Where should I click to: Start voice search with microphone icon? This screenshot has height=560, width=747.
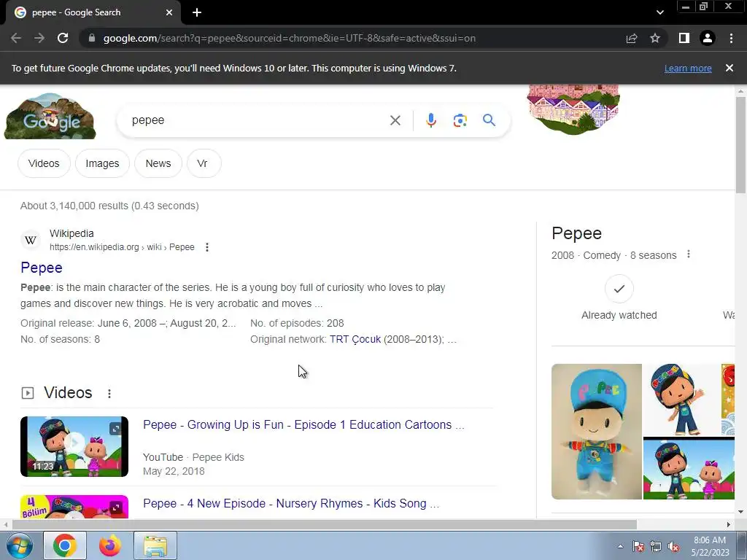click(x=430, y=120)
